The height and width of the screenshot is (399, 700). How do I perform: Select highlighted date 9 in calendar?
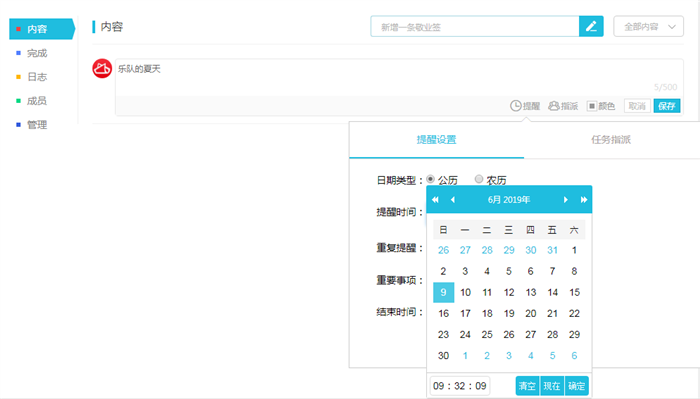tap(443, 292)
